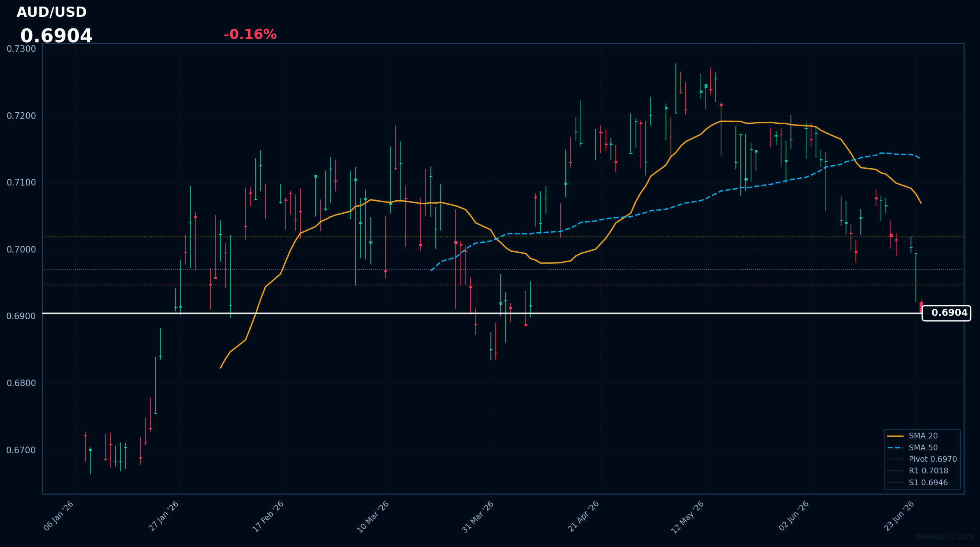Click the 0.6800 y-axis label
Viewport: 980px width, 547px height.
click(21, 383)
